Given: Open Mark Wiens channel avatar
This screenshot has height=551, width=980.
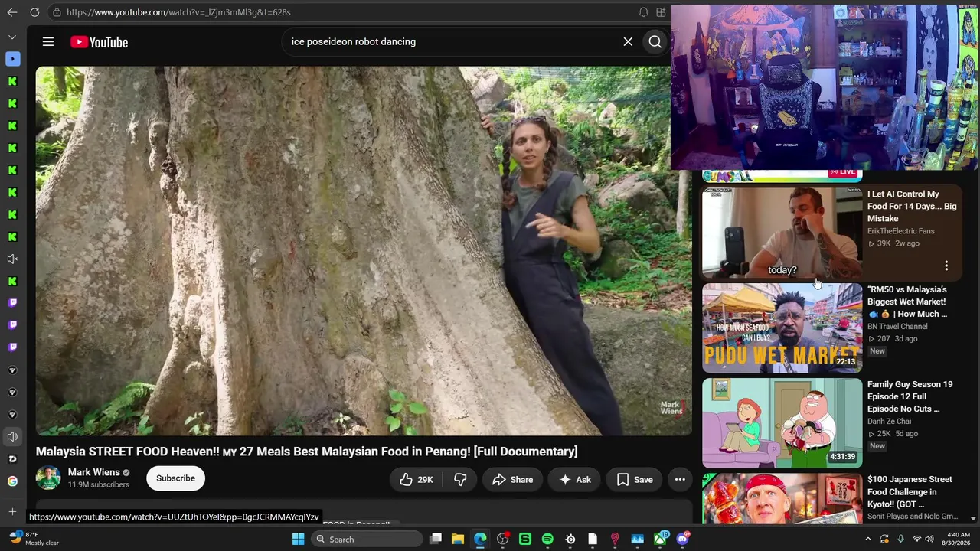Looking at the screenshot, I should 48,478.
